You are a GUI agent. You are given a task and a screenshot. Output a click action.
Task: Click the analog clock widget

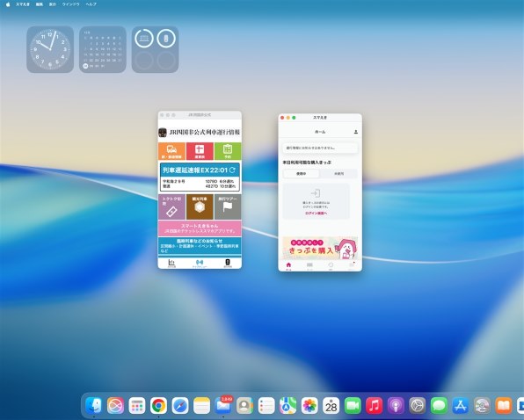pos(50,49)
